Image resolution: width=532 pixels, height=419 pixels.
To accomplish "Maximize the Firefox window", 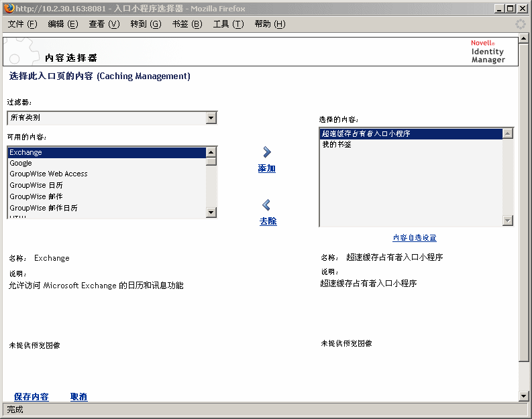I will (x=511, y=9).
